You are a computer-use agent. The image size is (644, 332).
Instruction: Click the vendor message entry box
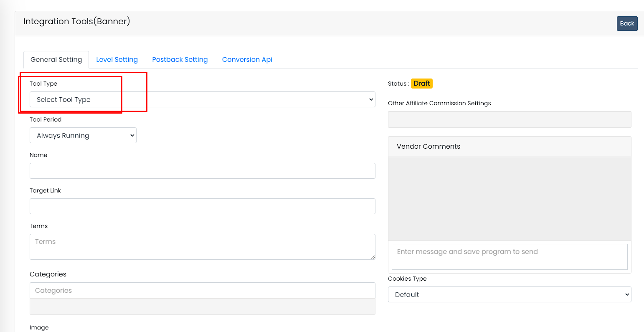[x=509, y=256]
